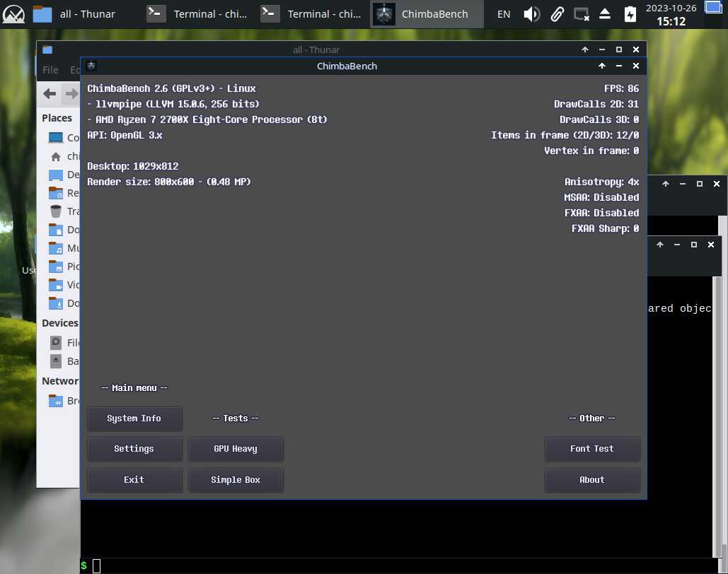The height and width of the screenshot is (574, 728).
Task: Select the Browse Network icon in Thunar
Action: pos(56,400)
